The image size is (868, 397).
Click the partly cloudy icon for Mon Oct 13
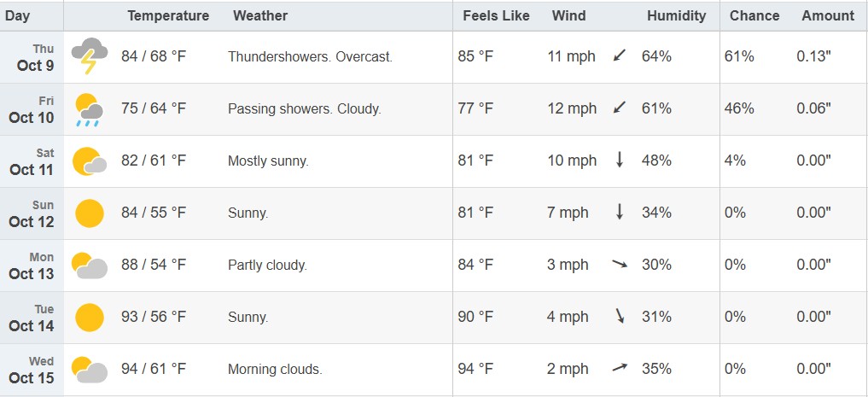tap(89, 266)
